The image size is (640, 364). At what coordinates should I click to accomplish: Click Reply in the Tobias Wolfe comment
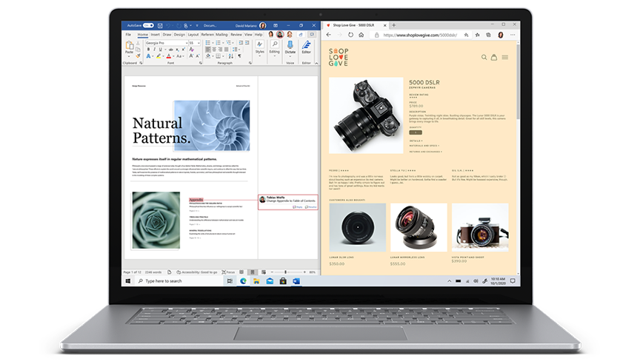(x=298, y=207)
